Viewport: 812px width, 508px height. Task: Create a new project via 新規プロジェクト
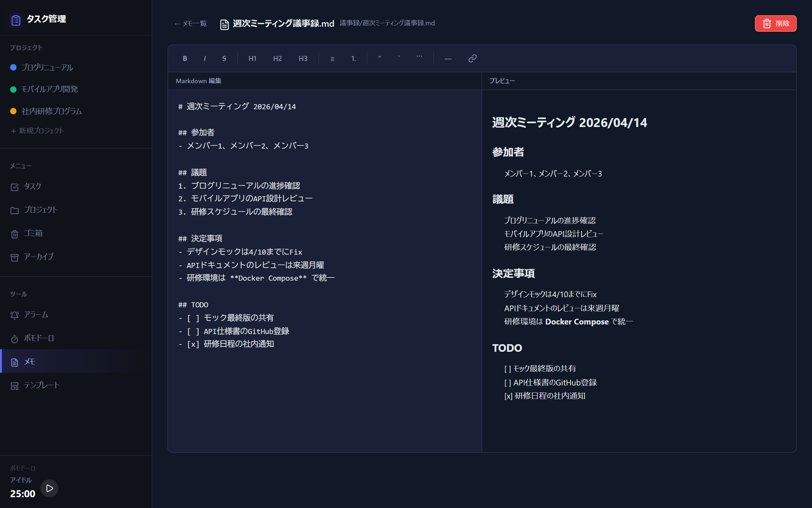[37, 131]
